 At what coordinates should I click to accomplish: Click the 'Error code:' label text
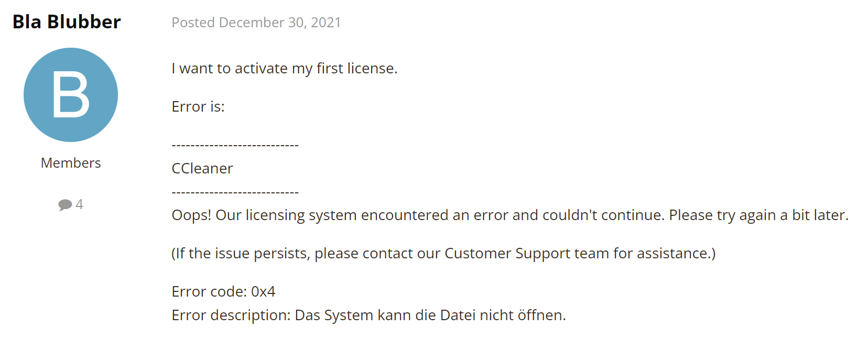209,292
